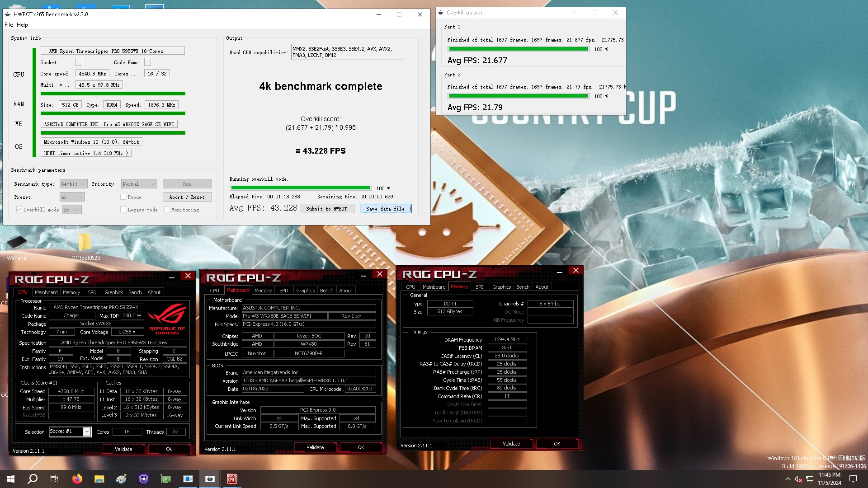Minimize the HWBOT x265 Benchmark window
The height and width of the screenshot is (488, 868).
379,14
